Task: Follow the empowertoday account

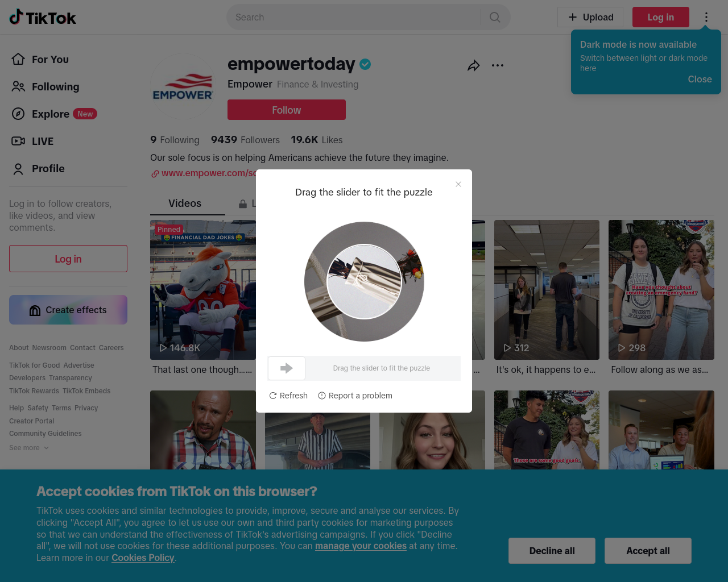Action: (287, 110)
